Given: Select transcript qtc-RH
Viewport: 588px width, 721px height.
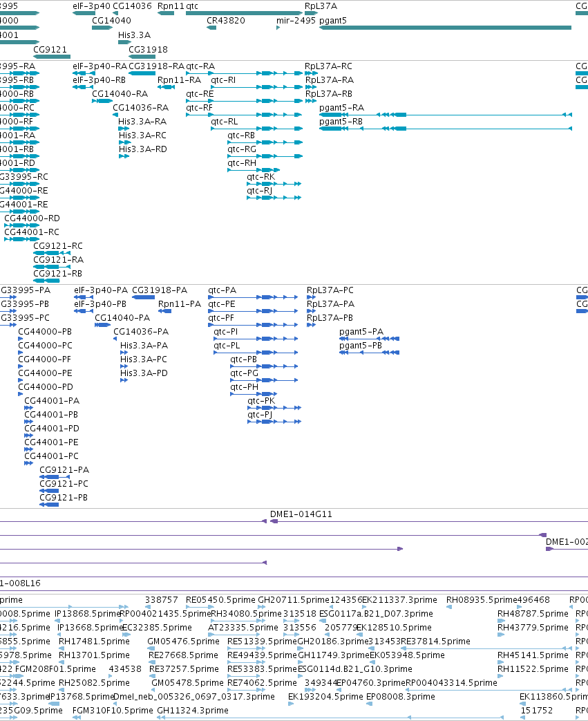Looking at the screenshot, I should tap(242, 162).
